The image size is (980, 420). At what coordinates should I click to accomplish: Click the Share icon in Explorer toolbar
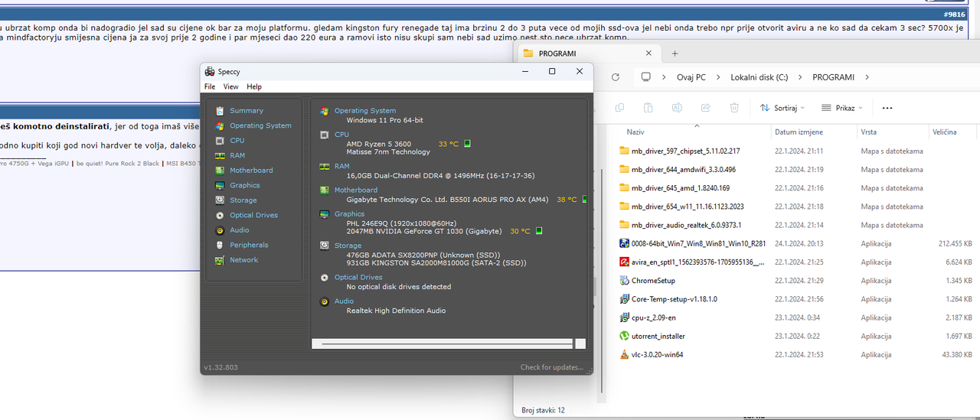705,108
